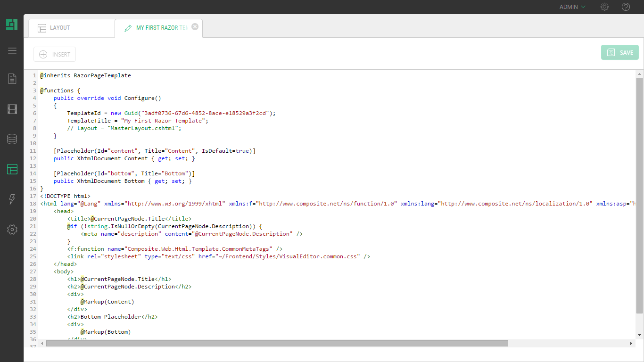Click the SAVE button
The height and width of the screenshot is (362, 644).
619,52
